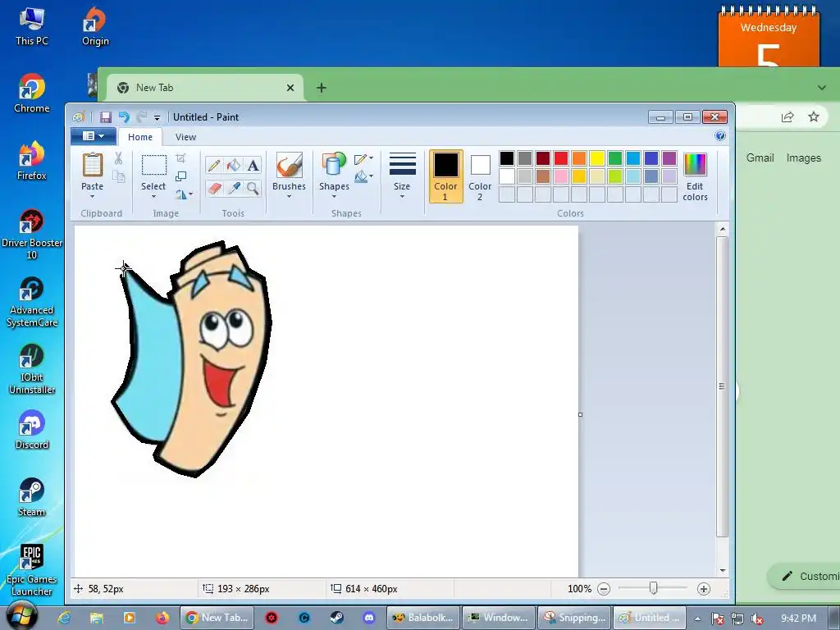Expand the Brushes dropdown arrow
This screenshot has width=840, height=630.
click(x=290, y=197)
